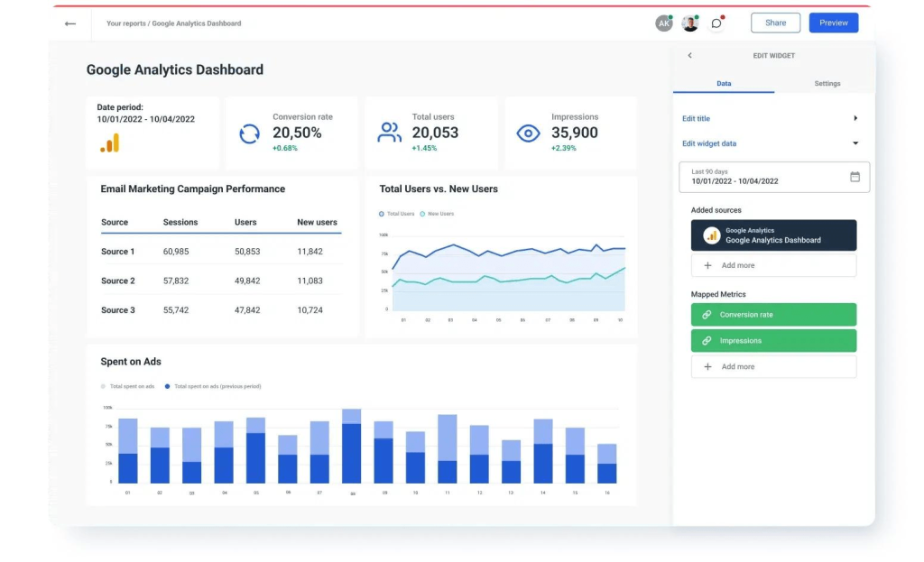Screen dimensions: 924x562
Task: Click the Source column header
Action: point(115,222)
